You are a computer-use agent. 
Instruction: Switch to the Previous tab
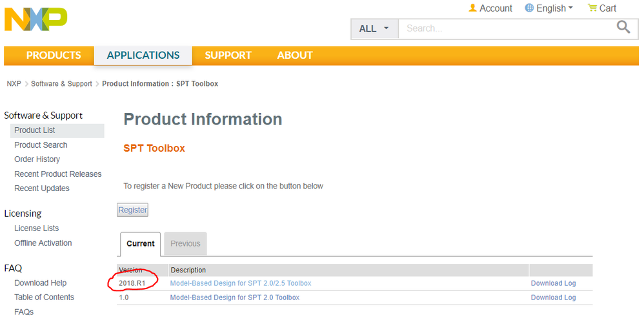point(185,244)
